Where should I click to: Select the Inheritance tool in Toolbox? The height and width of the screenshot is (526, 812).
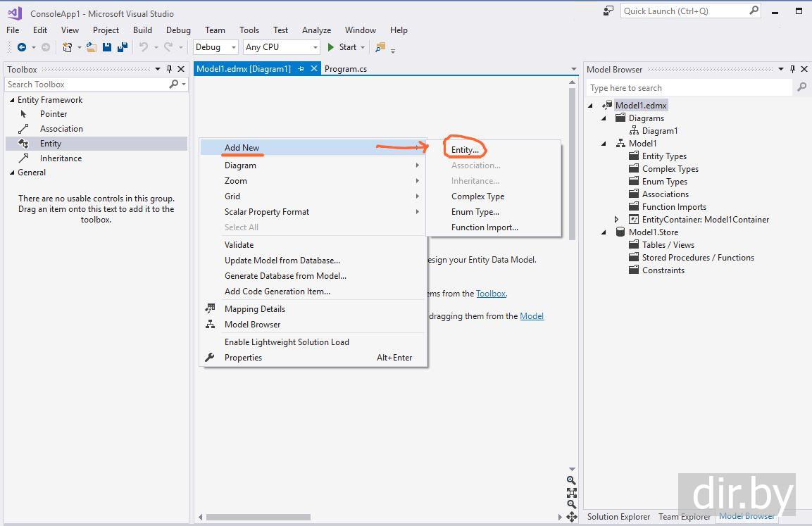(61, 158)
